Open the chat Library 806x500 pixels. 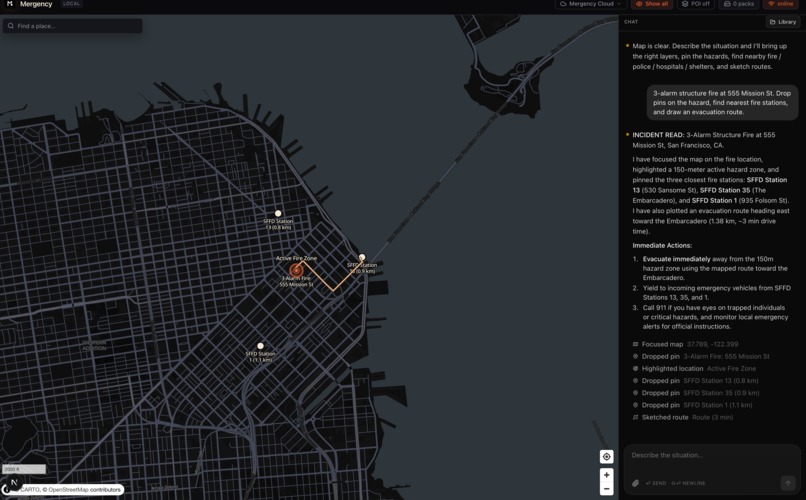pyautogui.click(x=783, y=22)
